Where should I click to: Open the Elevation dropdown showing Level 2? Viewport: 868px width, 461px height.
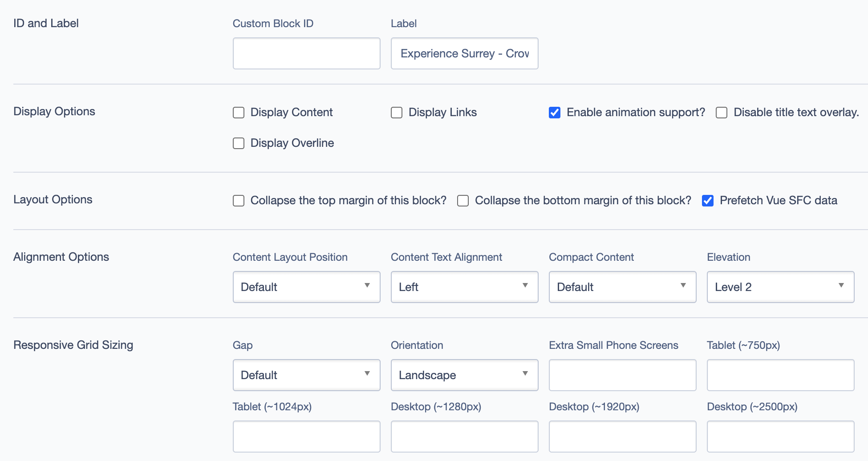(780, 287)
